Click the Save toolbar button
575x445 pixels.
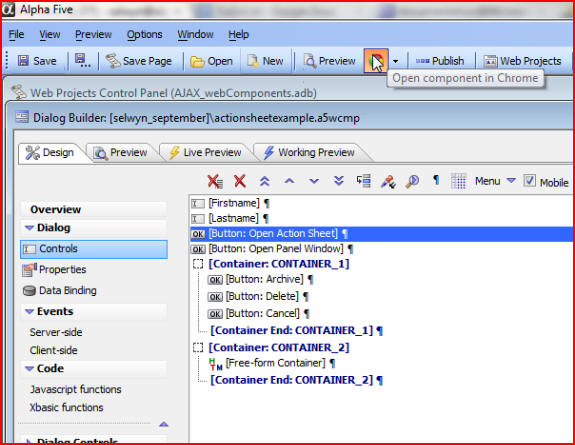[37, 61]
